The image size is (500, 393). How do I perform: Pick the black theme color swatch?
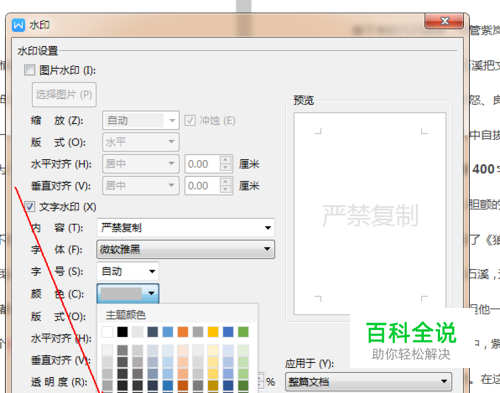(122, 332)
